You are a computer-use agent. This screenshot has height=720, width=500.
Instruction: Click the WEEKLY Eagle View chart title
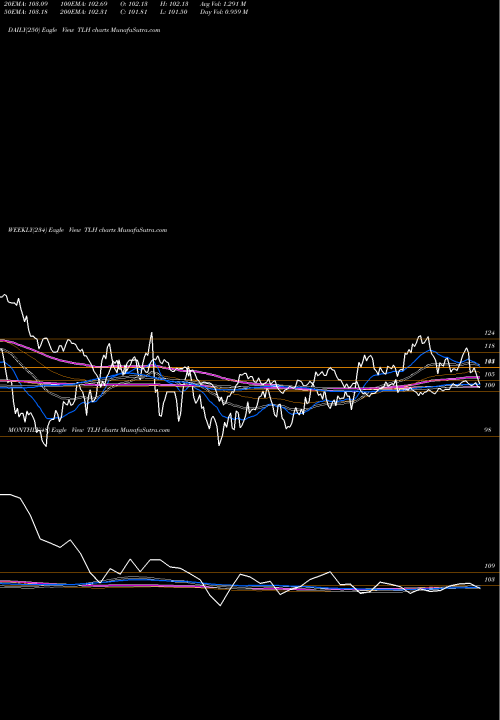pos(87,230)
